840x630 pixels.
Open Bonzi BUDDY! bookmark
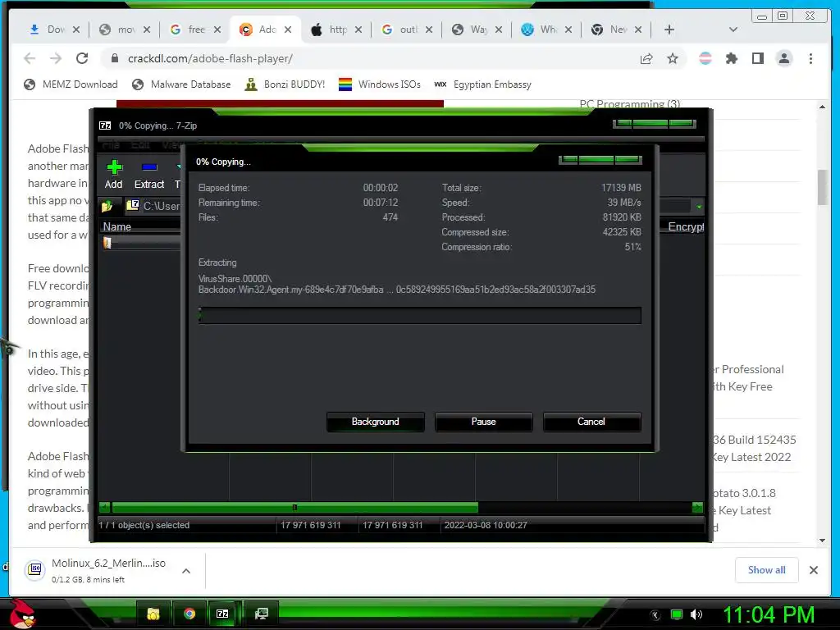tap(285, 84)
